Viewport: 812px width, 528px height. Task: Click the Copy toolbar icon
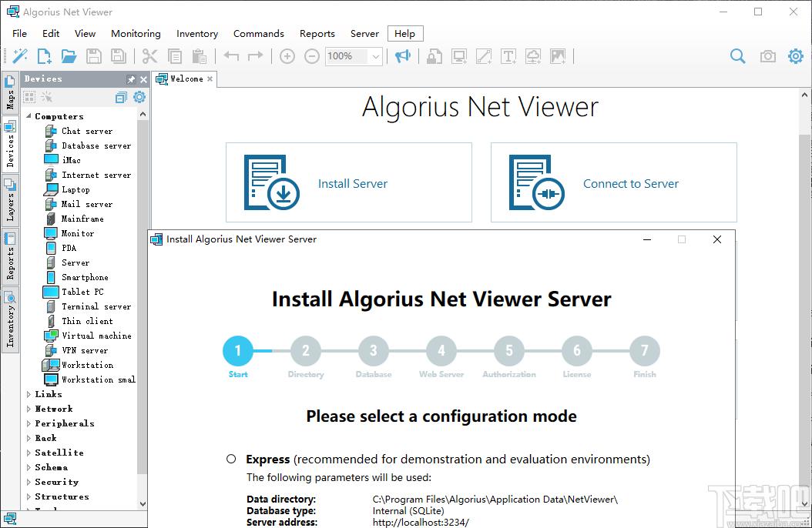click(x=175, y=56)
